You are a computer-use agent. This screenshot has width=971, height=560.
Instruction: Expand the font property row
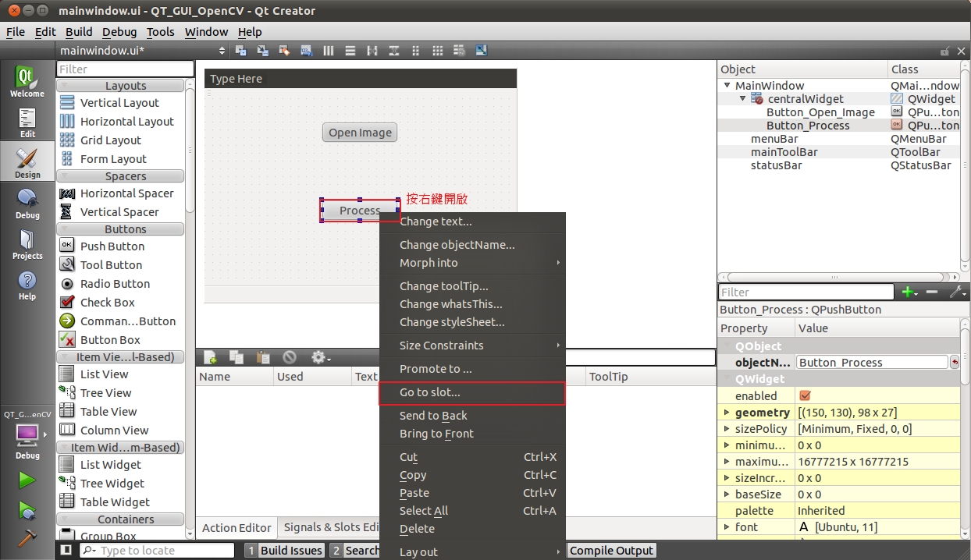(727, 527)
